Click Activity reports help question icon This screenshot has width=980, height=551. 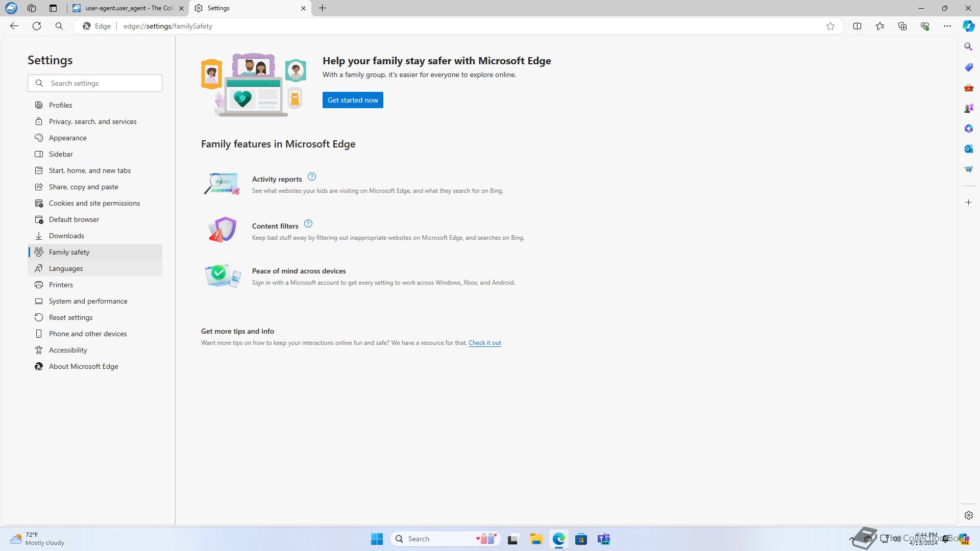coord(312,177)
